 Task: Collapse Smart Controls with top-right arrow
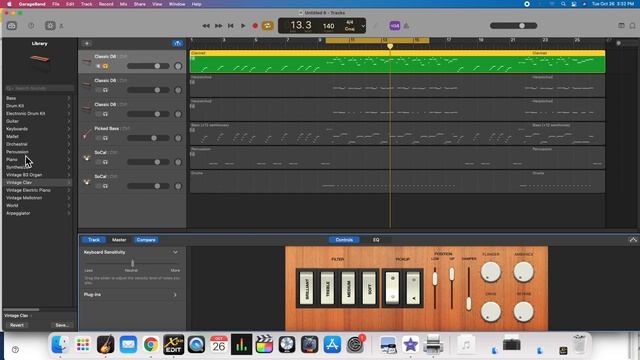[x=633, y=240]
